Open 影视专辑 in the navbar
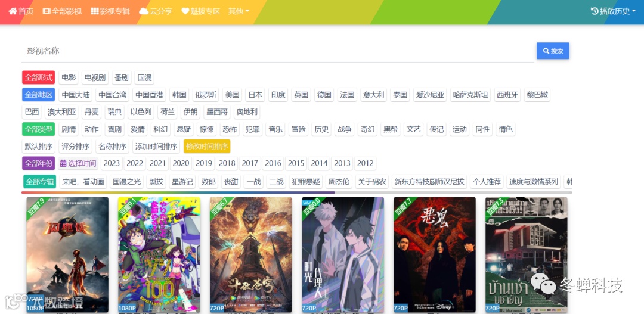644x314 pixels. pyautogui.click(x=110, y=11)
